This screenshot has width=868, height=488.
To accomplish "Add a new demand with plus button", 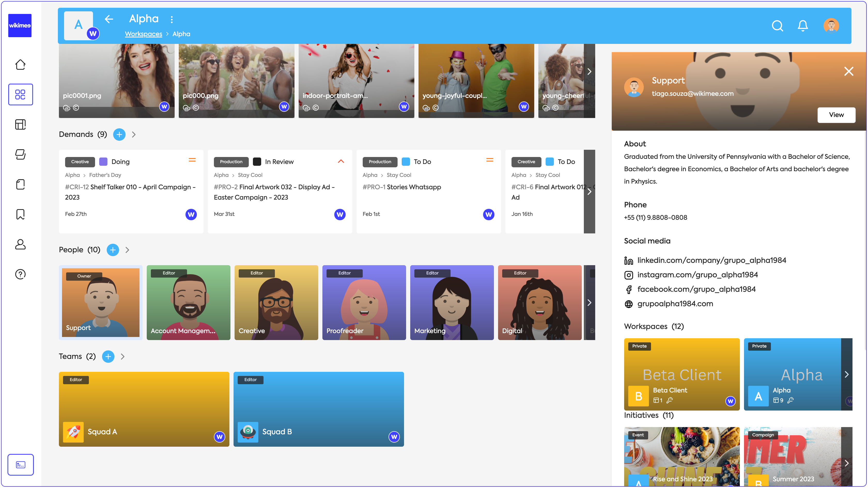I will [x=119, y=134].
